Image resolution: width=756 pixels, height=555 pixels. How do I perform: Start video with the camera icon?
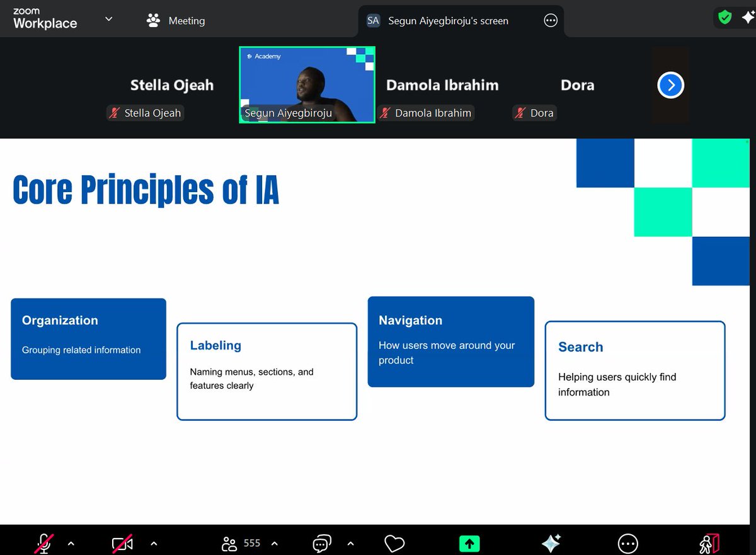point(122,543)
